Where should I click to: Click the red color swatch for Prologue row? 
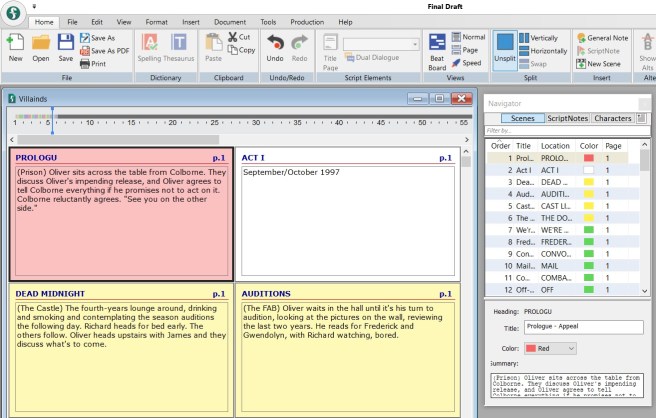[588, 158]
